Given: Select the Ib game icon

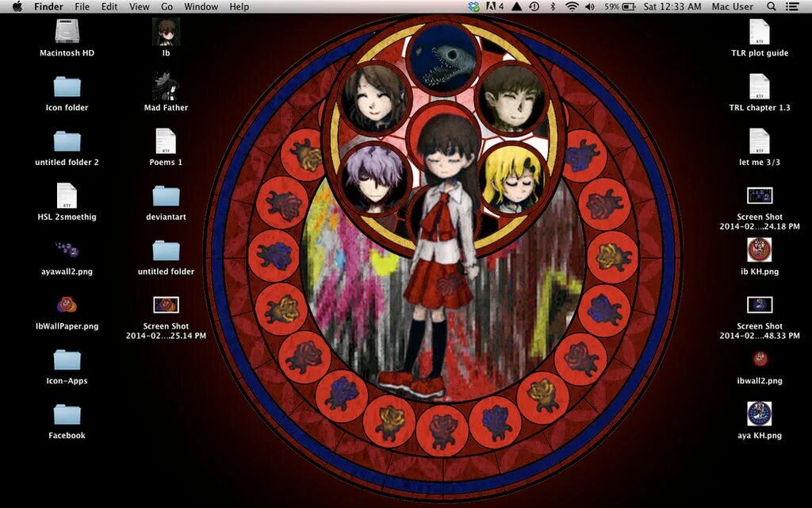Looking at the screenshot, I should coord(167,31).
